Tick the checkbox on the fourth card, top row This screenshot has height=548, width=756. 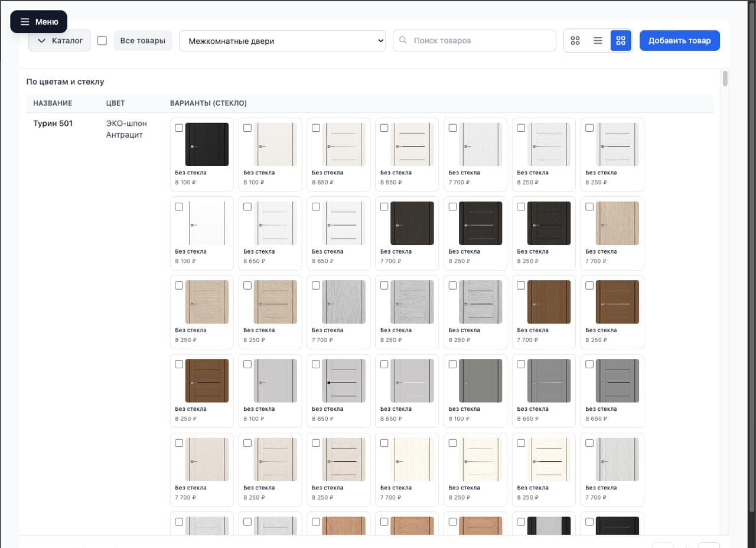tap(384, 128)
